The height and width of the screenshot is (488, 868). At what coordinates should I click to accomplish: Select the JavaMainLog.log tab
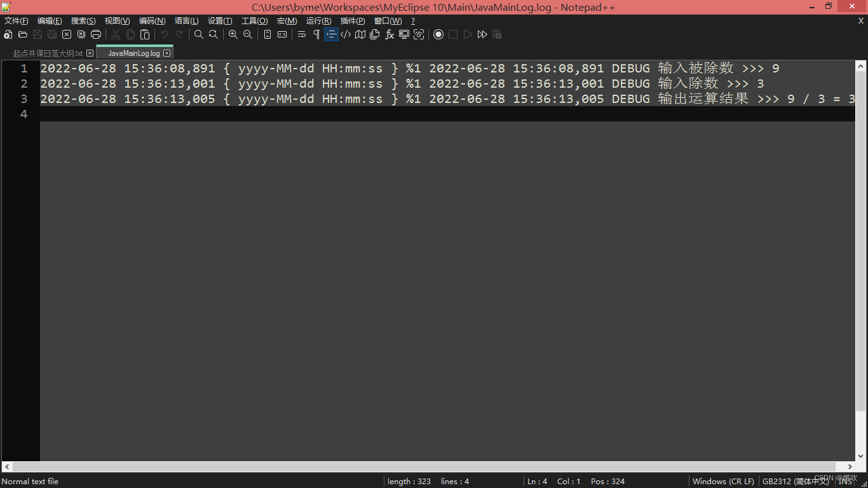click(134, 53)
